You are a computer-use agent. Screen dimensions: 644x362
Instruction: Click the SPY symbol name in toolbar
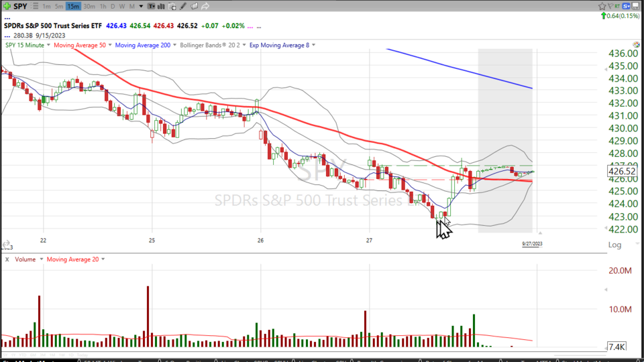(20, 6)
